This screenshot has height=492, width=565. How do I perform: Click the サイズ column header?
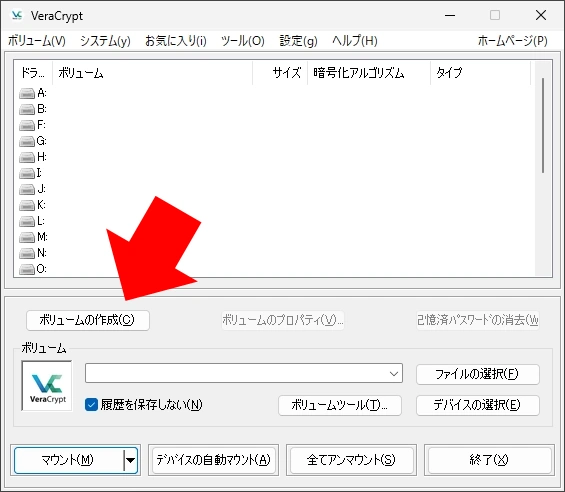pyautogui.click(x=280, y=73)
